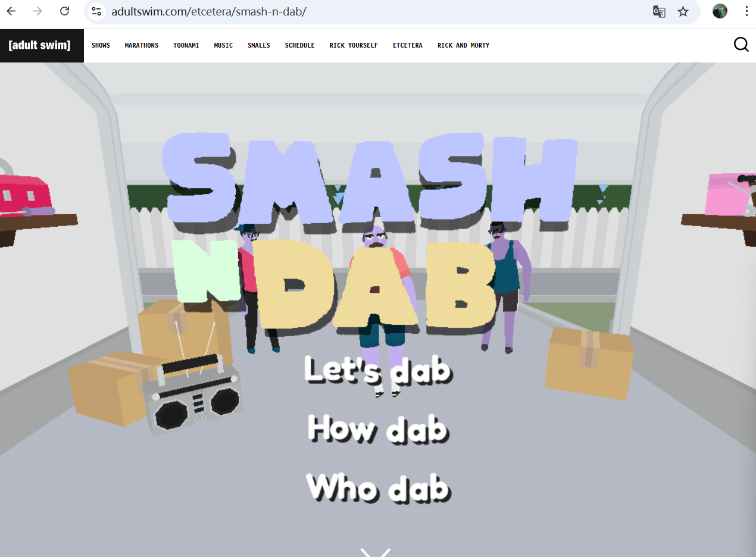Image resolution: width=756 pixels, height=557 pixels.
Task: Open the Chrome three-dot menu
Action: click(x=746, y=11)
